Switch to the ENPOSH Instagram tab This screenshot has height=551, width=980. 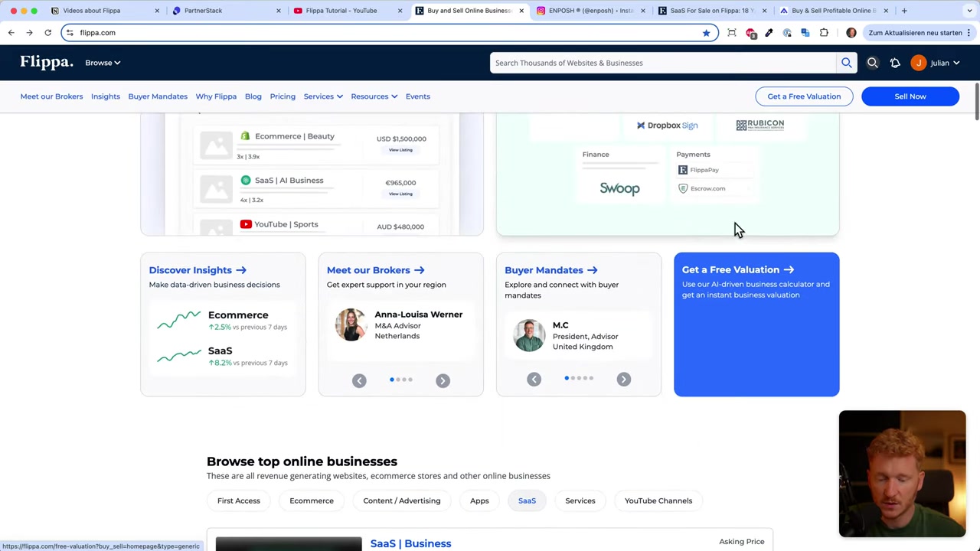coord(590,11)
